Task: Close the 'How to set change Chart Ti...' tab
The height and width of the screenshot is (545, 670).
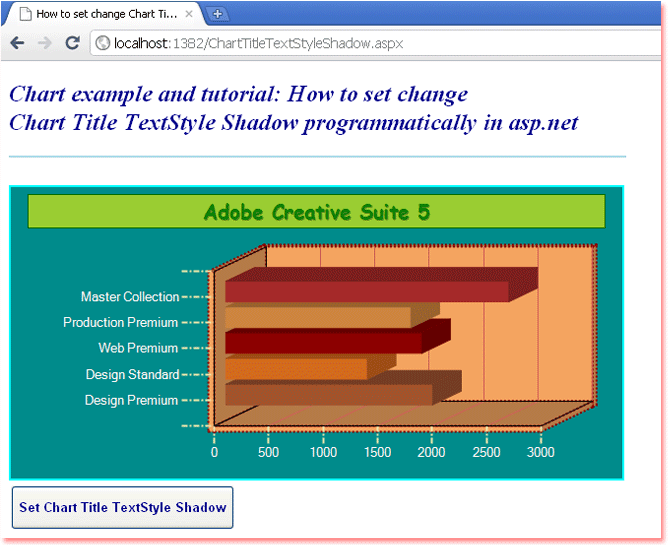Action: 188,14
